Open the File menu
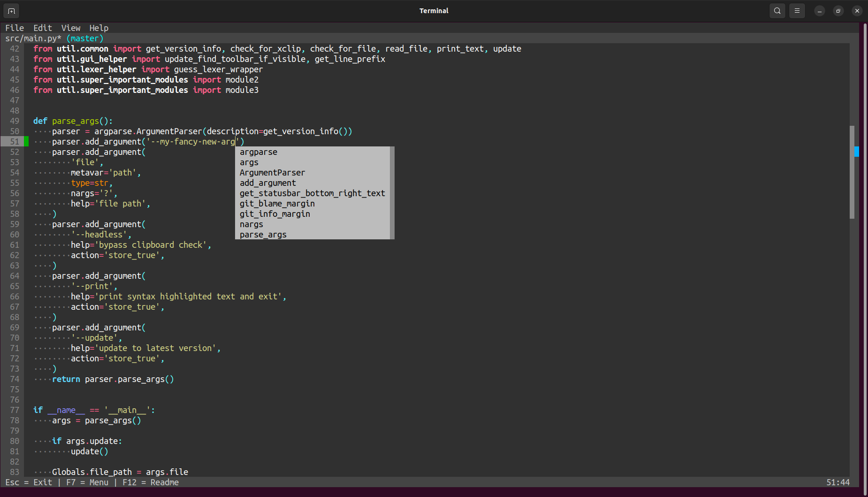868x497 pixels. (x=15, y=28)
